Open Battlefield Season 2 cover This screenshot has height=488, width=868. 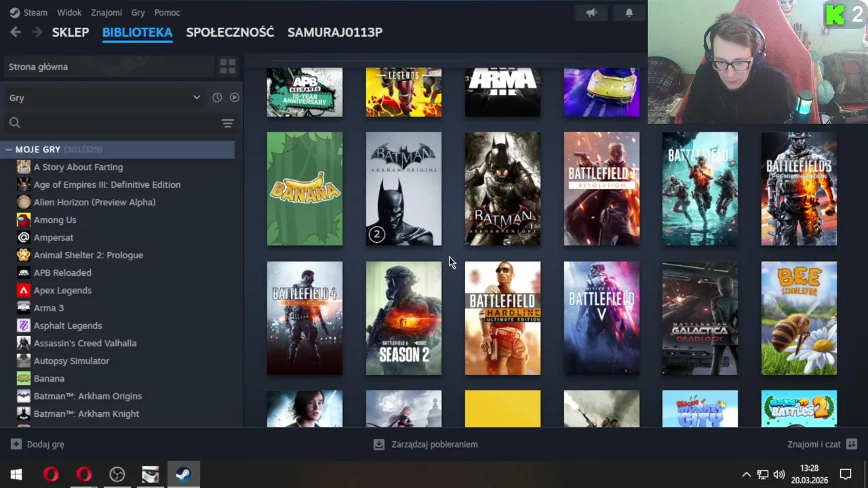pos(403,318)
